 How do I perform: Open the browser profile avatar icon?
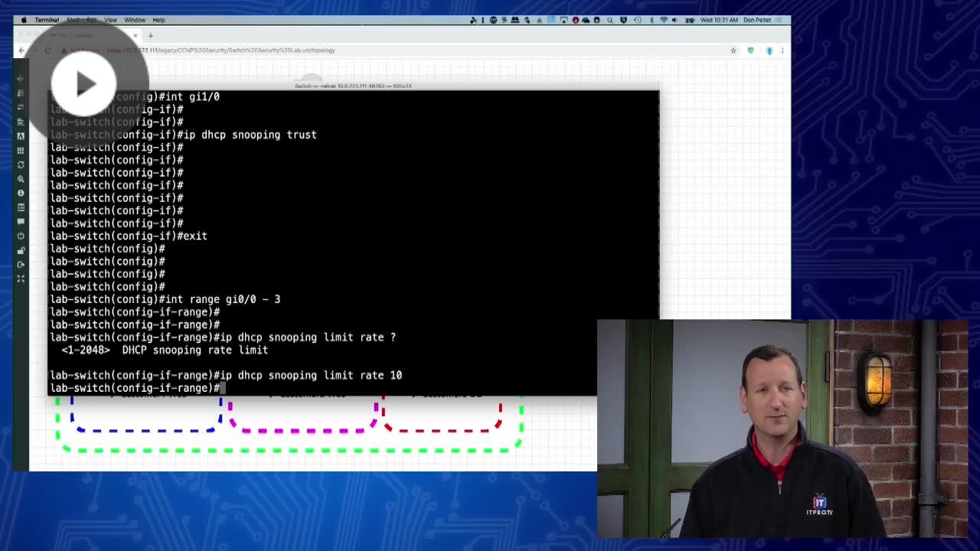point(769,51)
